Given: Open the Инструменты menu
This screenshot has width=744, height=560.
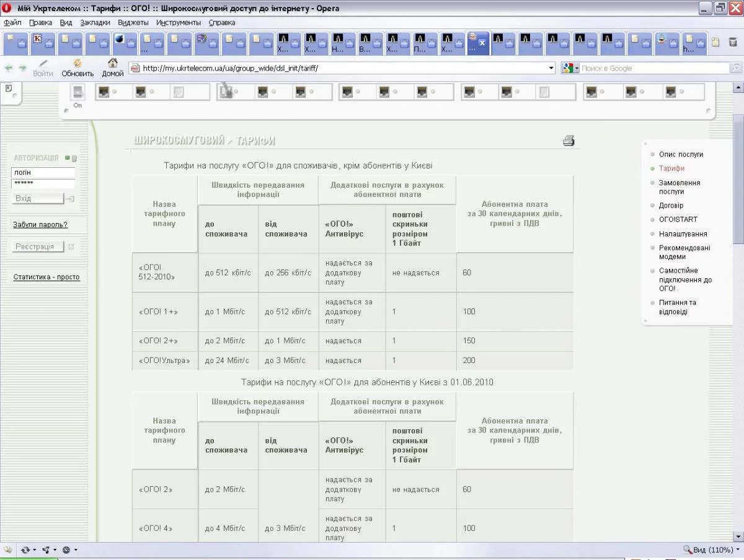Looking at the screenshot, I should [x=179, y=22].
